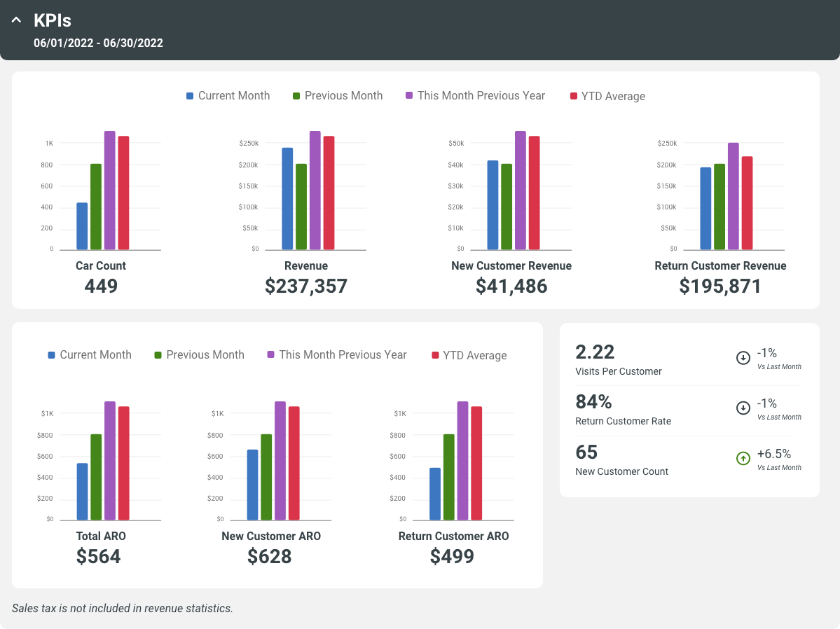Click Car Count purple previous year bar
Screen dimensions: 840x629
pyautogui.click(x=110, y=191)
